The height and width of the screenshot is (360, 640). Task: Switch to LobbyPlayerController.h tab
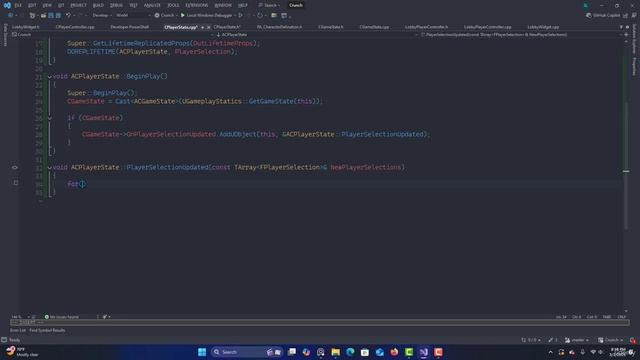[427, 27]
